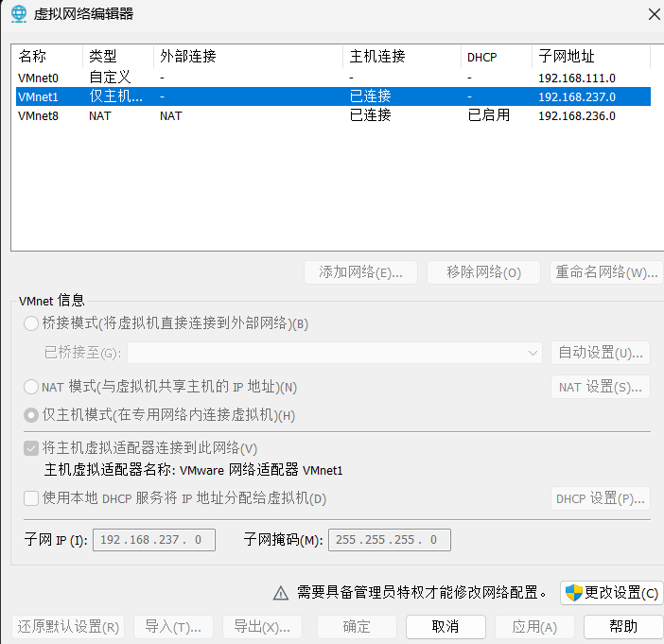Select the VMnet1 row
The width and height of the screenshot is (664, 644).
(333, 96)
